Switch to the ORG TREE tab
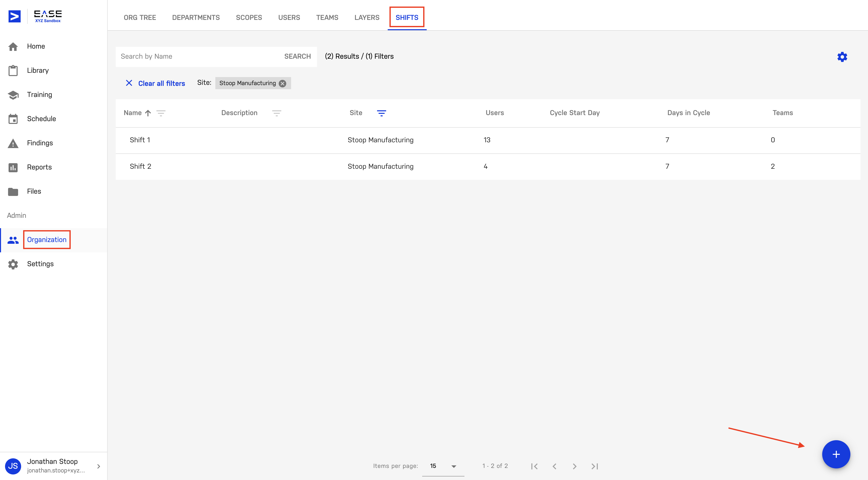Screen dimensions: 868x480 pos(140,18)
